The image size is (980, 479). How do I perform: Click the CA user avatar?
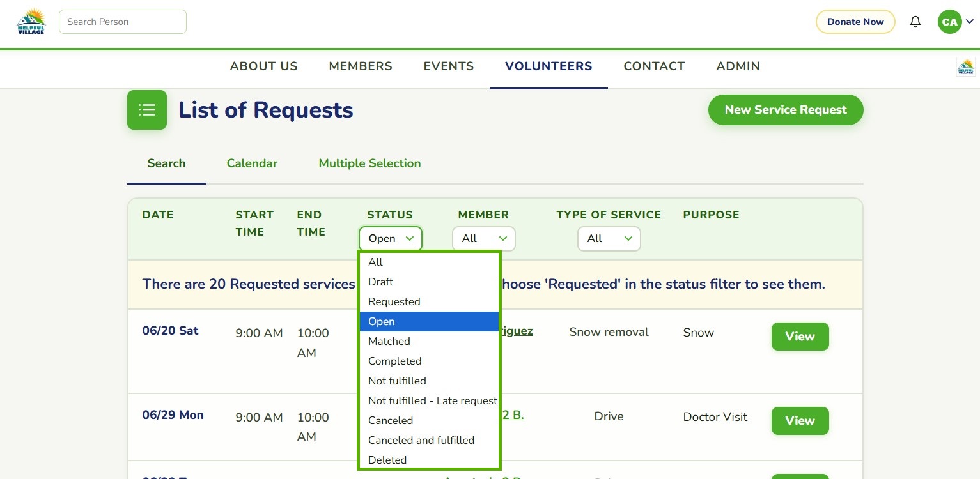coord(949,22)
